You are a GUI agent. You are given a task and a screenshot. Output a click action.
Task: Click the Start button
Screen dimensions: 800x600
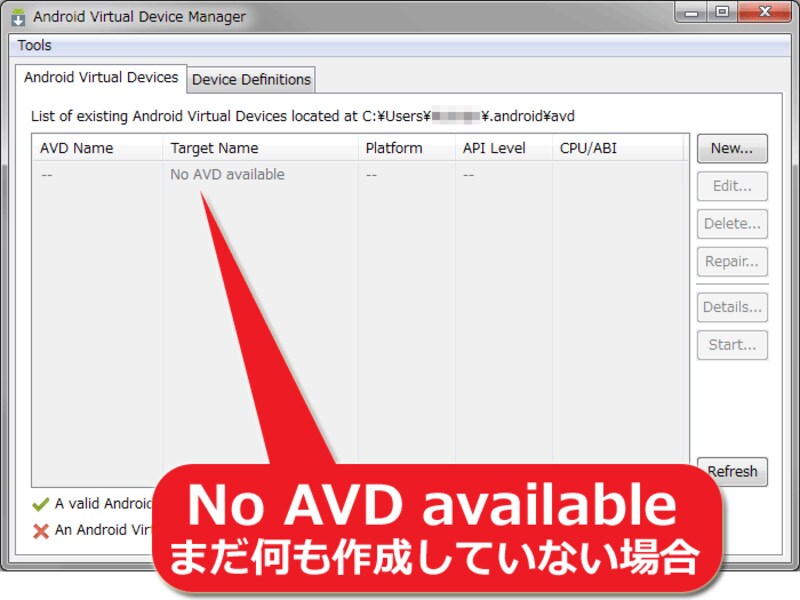tap(732, 345)
